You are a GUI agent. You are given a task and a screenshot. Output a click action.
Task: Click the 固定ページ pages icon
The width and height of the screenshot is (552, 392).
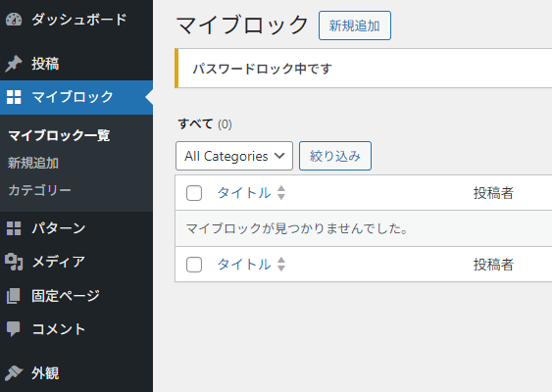point(14,296)
